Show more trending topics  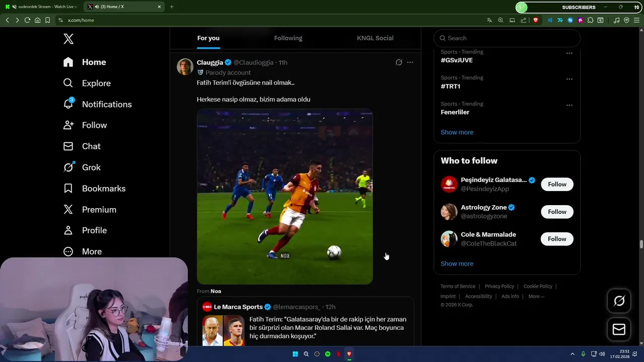pyautogui.click(x=457, y=132)
